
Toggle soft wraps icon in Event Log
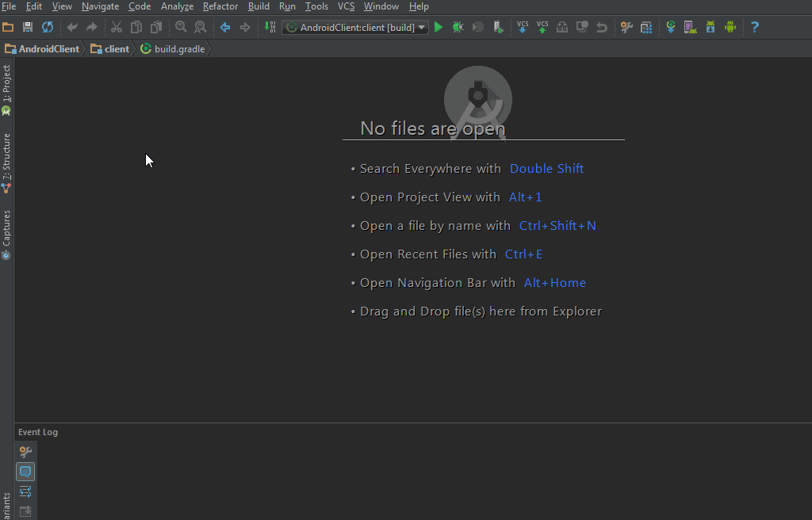coord(25,491)
